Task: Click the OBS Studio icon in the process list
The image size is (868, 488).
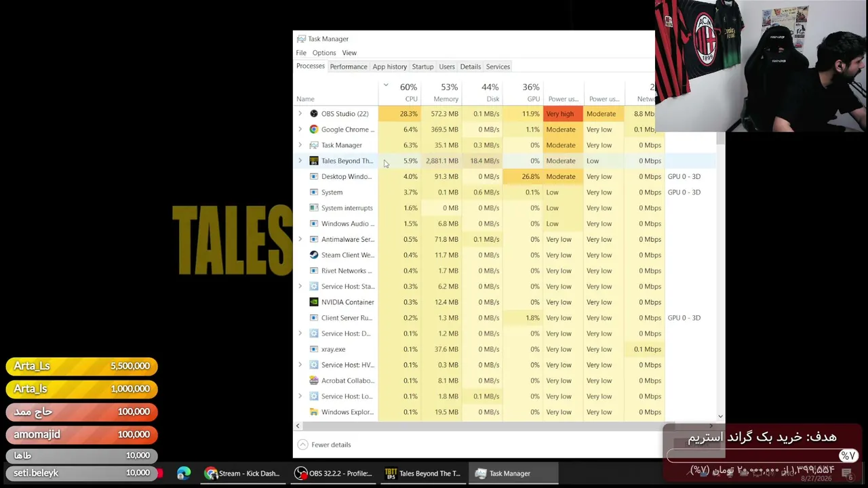Action: pyautogui.click(x=313, y=114)
